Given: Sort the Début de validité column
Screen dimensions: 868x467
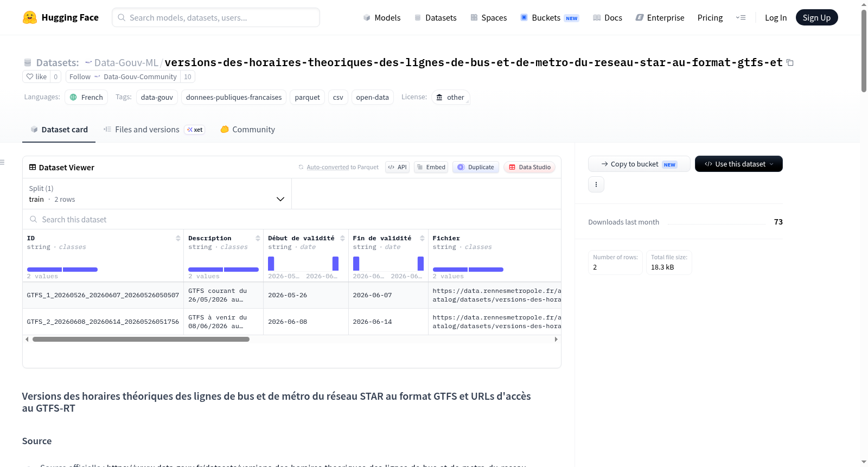Looking at the screenshot, I should tap(342, 238).
